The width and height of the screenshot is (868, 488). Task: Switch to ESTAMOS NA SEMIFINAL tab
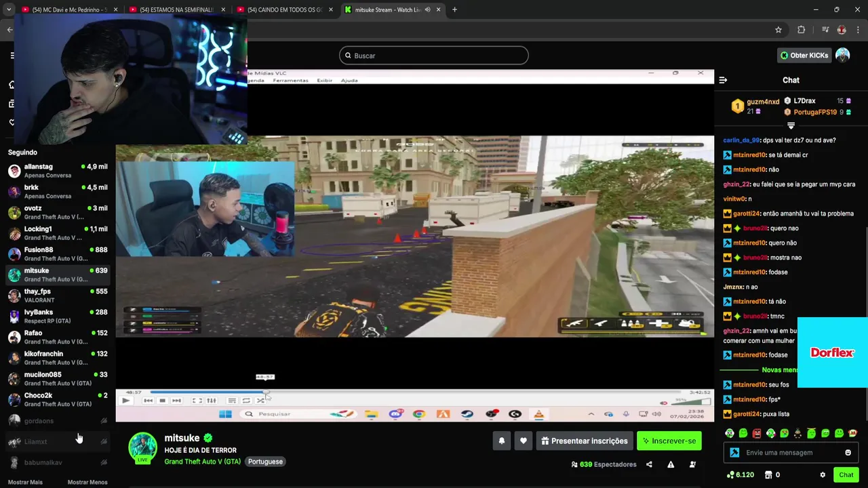tap(176, 9)
